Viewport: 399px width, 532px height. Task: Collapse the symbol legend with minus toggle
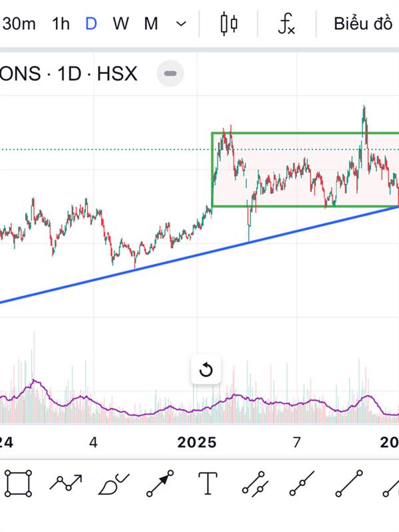click(170, 73)
